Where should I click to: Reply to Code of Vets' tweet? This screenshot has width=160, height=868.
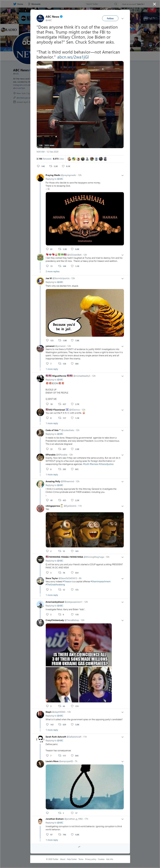click(47, 449)
